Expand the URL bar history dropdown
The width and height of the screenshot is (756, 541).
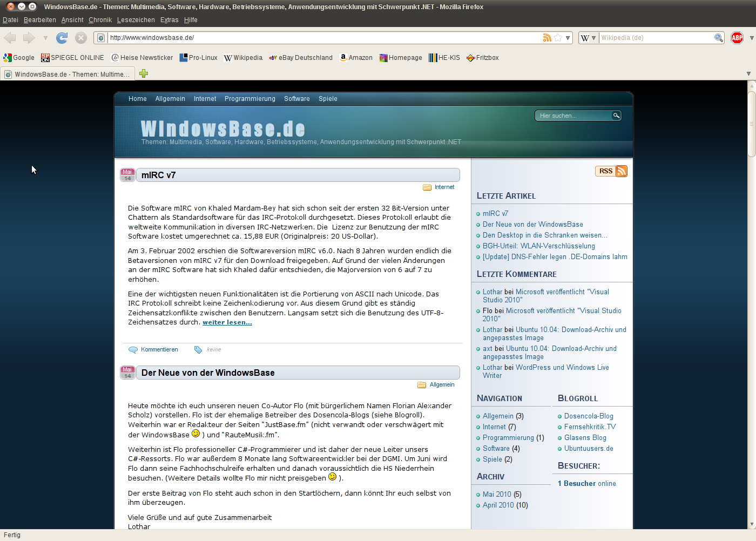click(568, 38)
